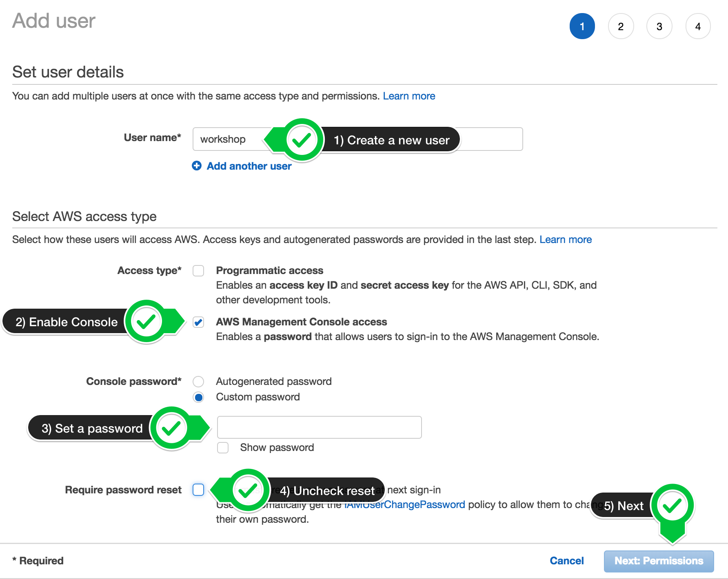Select step 1 circle indicator
The image size is (728, 579).
coord(582,26)
